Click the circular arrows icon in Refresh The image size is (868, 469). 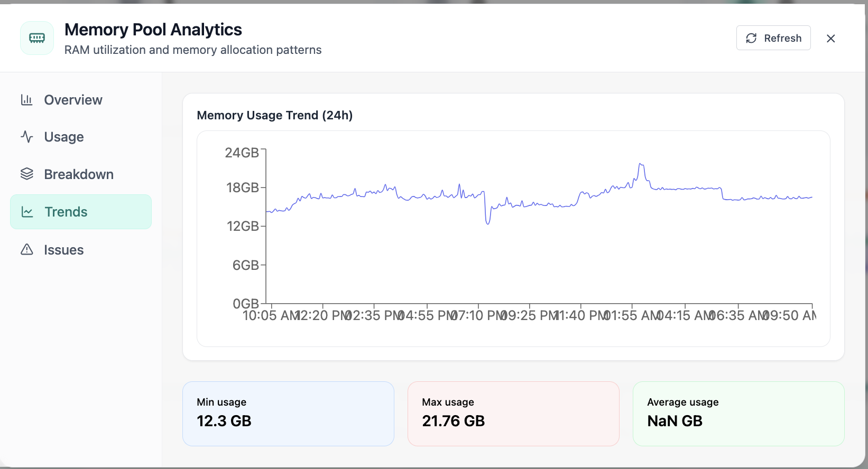751,38
